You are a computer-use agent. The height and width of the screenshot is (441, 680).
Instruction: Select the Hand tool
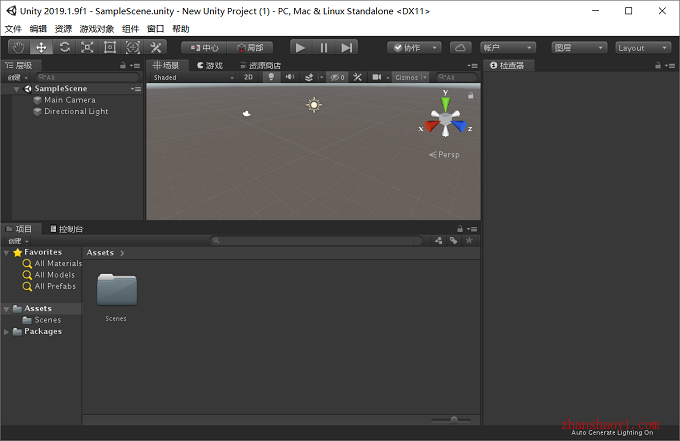coord(19,47)
